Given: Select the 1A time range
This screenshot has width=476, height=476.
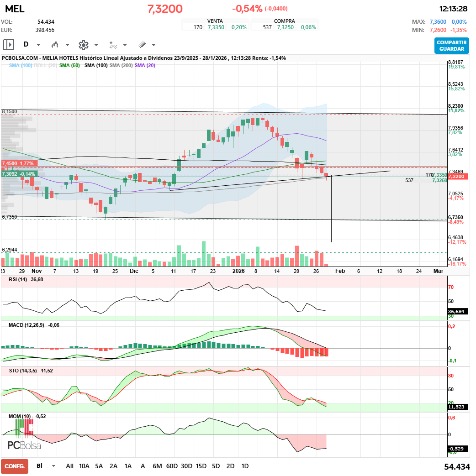Looking at the screenshot, I should [128, 466].
